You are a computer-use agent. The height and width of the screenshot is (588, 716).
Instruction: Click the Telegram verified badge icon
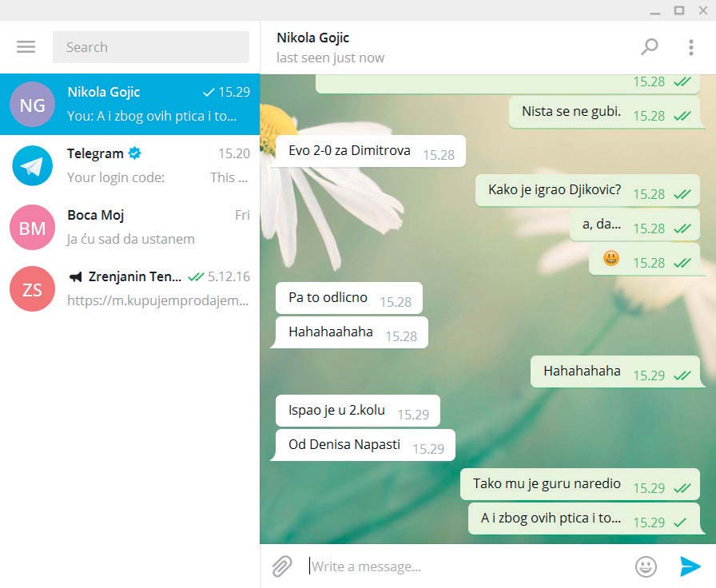coord(135,153)
